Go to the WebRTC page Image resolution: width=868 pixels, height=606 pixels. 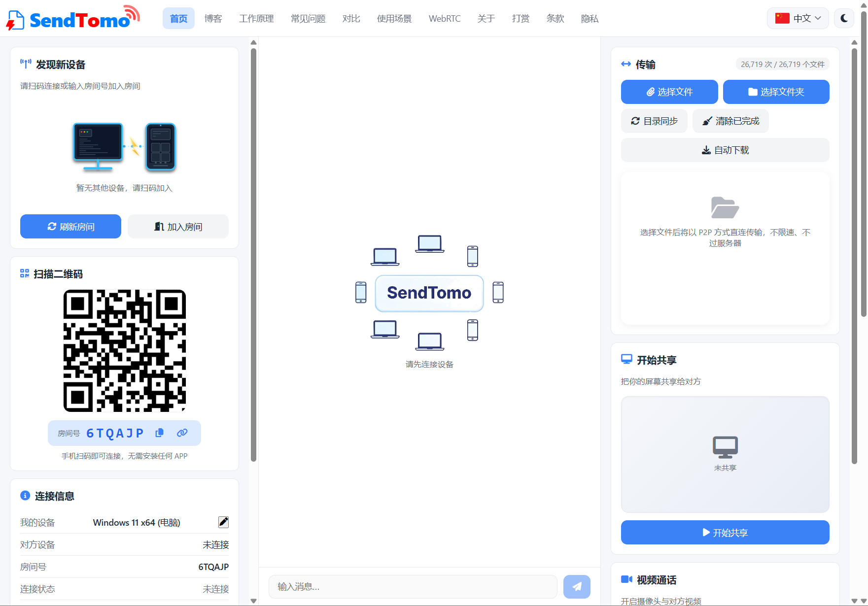pos(444,18)
